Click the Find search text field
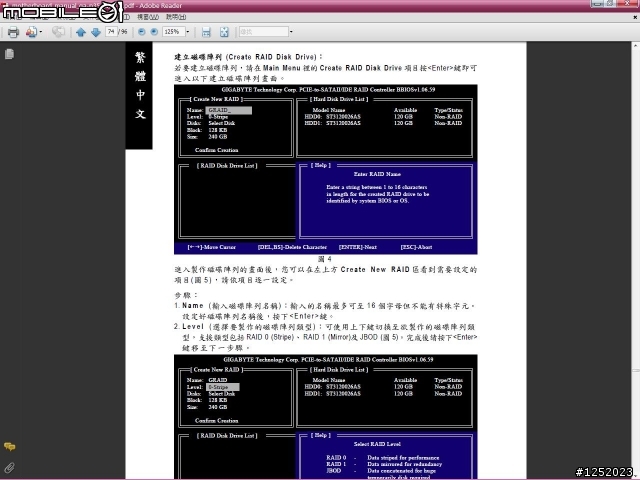This screenshot has height=480, width=640. pyautogui.click(x=264, y=31)
